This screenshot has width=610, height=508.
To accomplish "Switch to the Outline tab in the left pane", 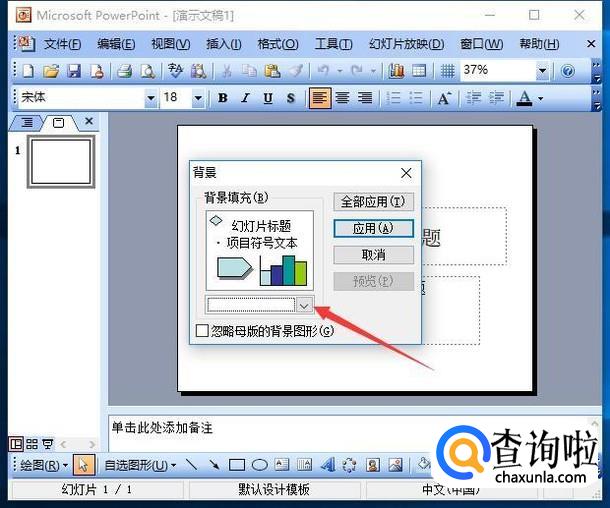I will [27, 123].
